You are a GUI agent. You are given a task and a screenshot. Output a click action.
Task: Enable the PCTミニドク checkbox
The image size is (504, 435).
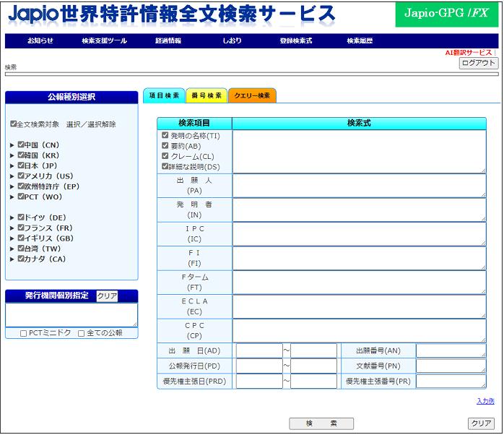click(23, 333)
